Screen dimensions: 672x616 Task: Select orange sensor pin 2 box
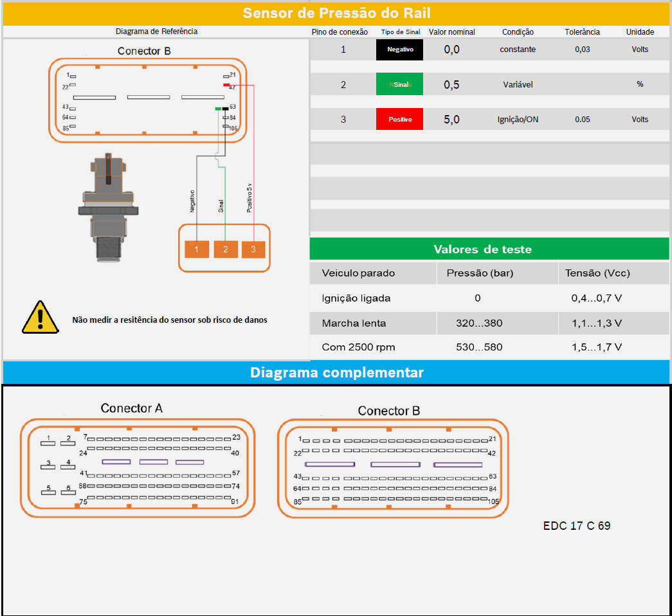225,249
